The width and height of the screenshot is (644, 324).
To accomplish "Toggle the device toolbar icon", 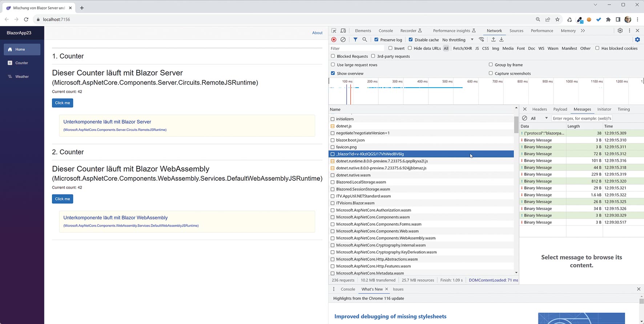I will coord(343,31).
